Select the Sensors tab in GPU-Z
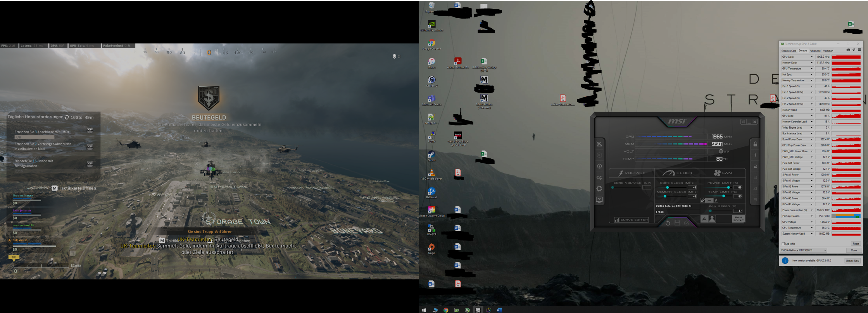The image size is (868, 313). (x=803, y=50)
